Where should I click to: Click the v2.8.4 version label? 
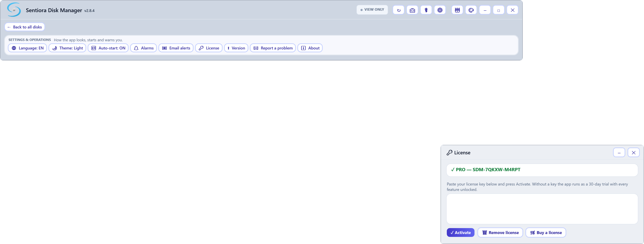click(x=89, y=11)
